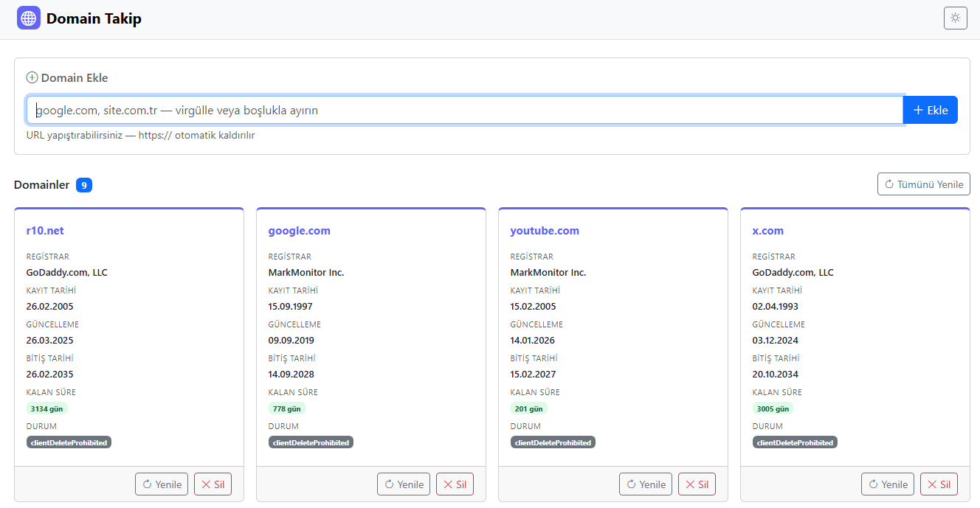Click the 3005 gün remaining badge on x.com
Screen dimensions: 980x508
tap(773, 408)
